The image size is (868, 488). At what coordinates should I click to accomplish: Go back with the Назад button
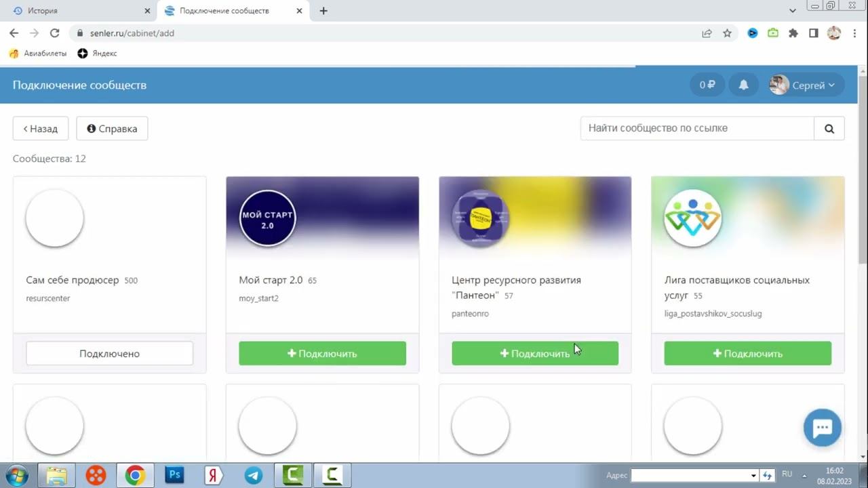pyautogui.click(x=41, y=128)
